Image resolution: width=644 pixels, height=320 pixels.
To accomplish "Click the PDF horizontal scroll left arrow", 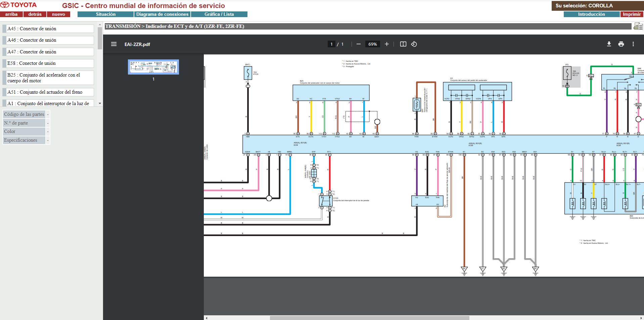I will pyautogui.click(x=206, y=318).
